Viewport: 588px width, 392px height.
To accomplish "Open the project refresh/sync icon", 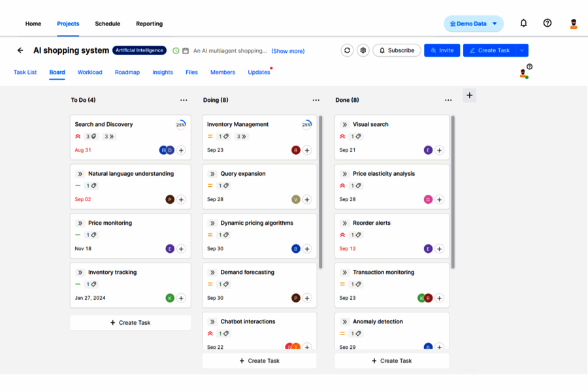I will click(347, 50).
